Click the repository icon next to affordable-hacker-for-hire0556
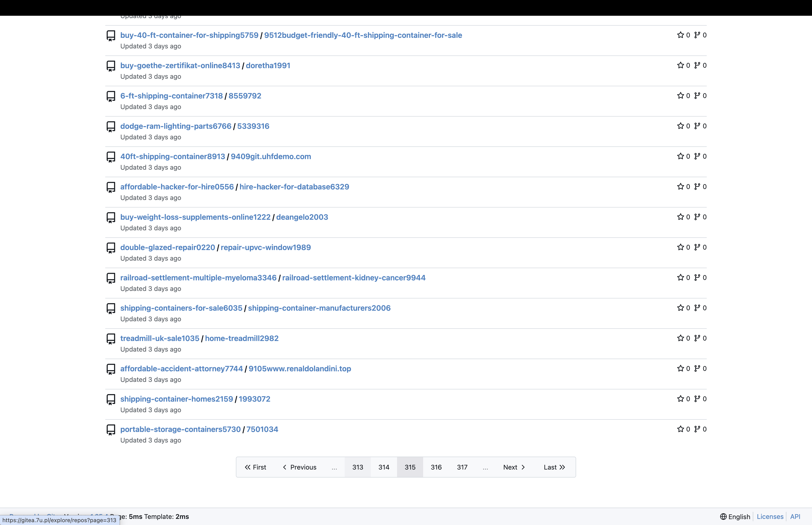 click(x=111, y=187)
